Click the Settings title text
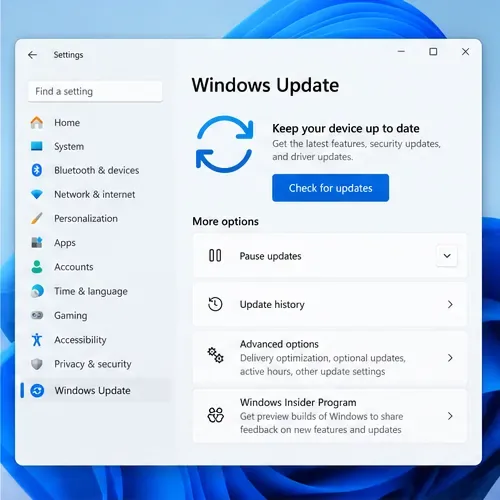 (x=68, y=55)
